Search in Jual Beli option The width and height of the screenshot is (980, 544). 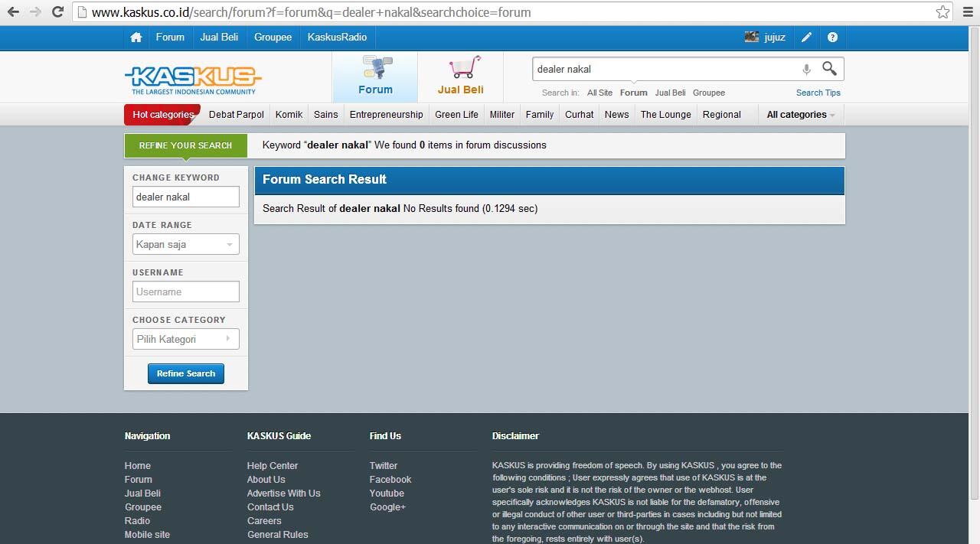(670, 93)
